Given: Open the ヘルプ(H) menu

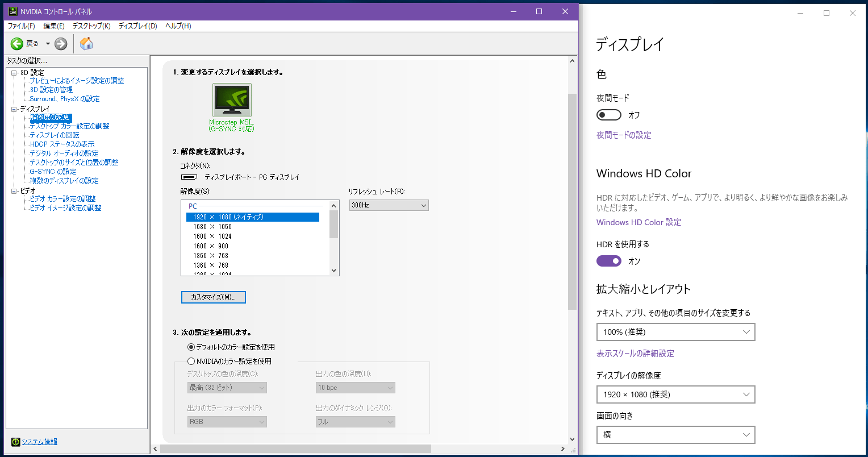Looking at the screenshot, I should tap(178, 26).
